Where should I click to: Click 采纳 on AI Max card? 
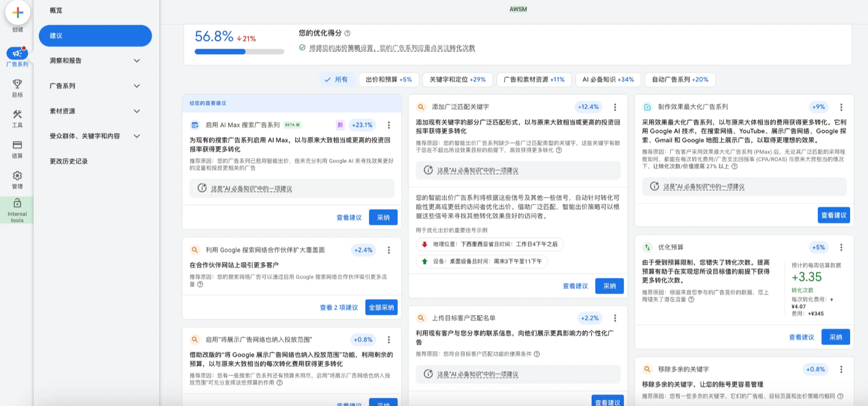coord(383,217)
